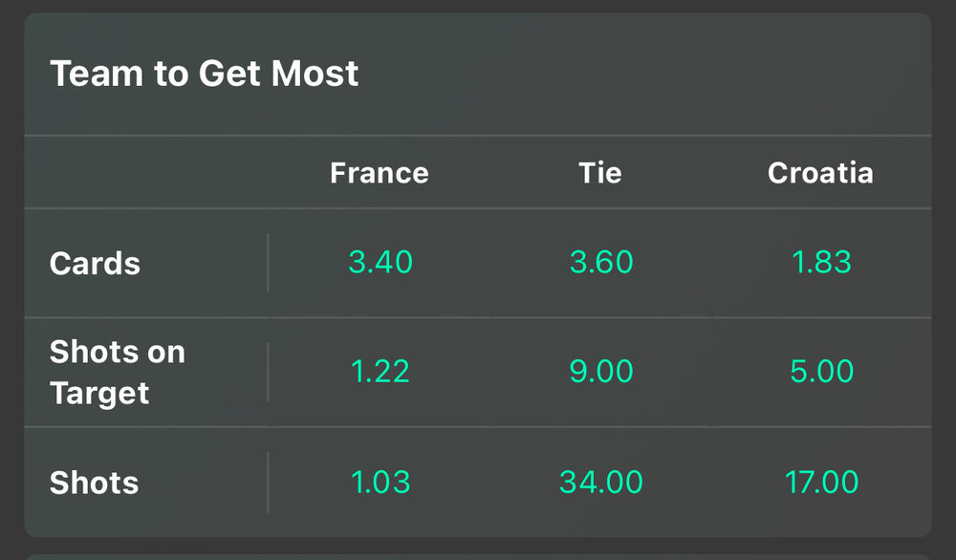Collapse the Team to Get Most section
Viewport: 956px width, 560px height.
coord(205,74)
